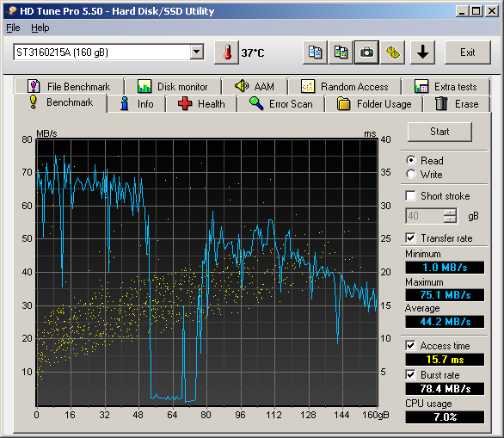Select Write mode radio button
The height and width of the screenshot is (438, 504).
(411, 174)
